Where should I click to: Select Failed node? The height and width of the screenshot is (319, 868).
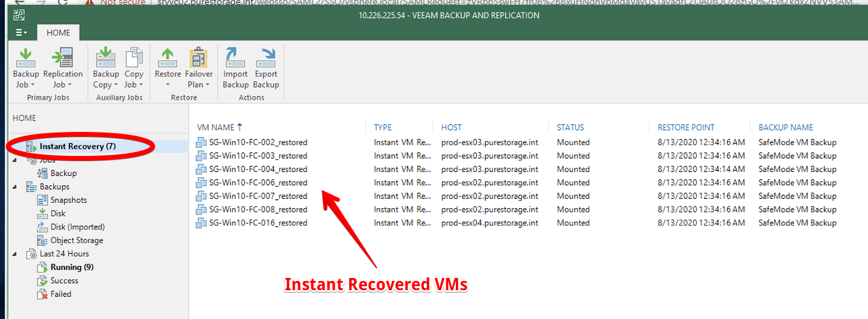[x=60, y=294]
